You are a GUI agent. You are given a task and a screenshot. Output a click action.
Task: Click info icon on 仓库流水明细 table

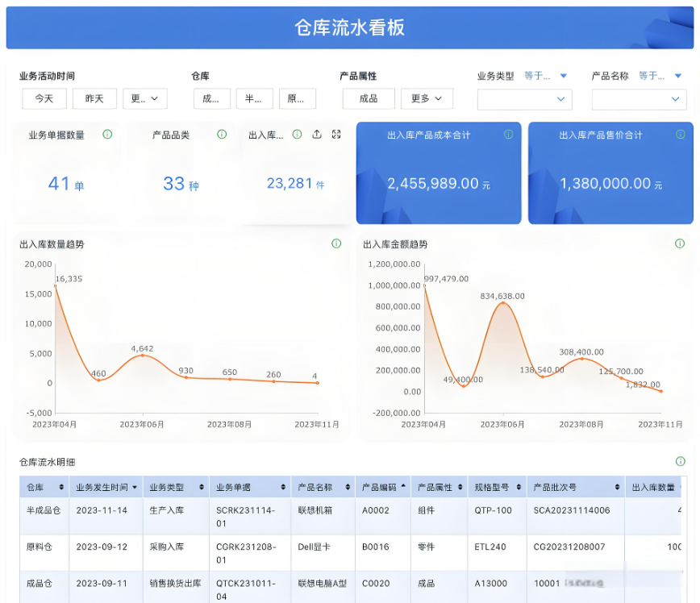(x=681, y=461)
